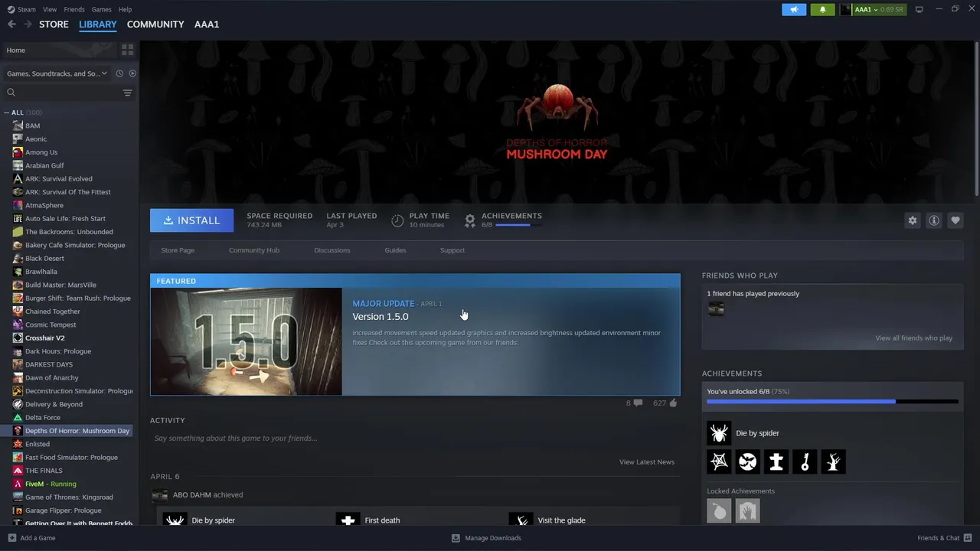Open the Help menu
Image resolution: width=980 pixels, height=551 pixels.
pyautogui.click(x=125, y=9)
